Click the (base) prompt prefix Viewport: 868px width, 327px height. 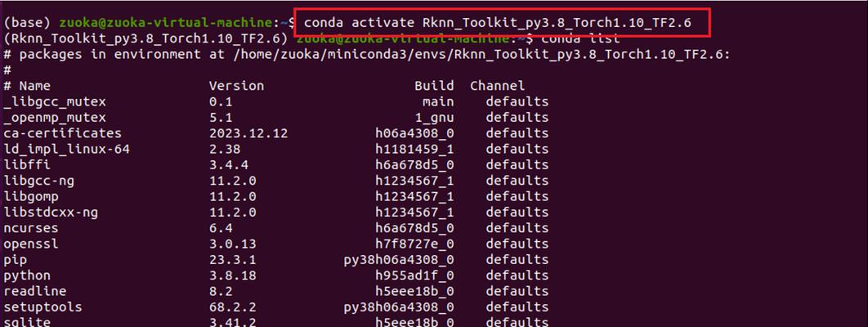pos(27,23)
